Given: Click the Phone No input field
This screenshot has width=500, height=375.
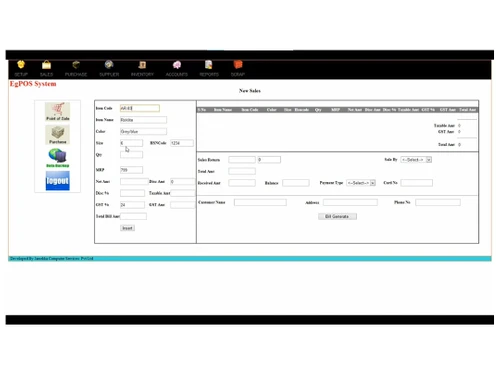Looking at the screenshot, I should coord(438,202).
